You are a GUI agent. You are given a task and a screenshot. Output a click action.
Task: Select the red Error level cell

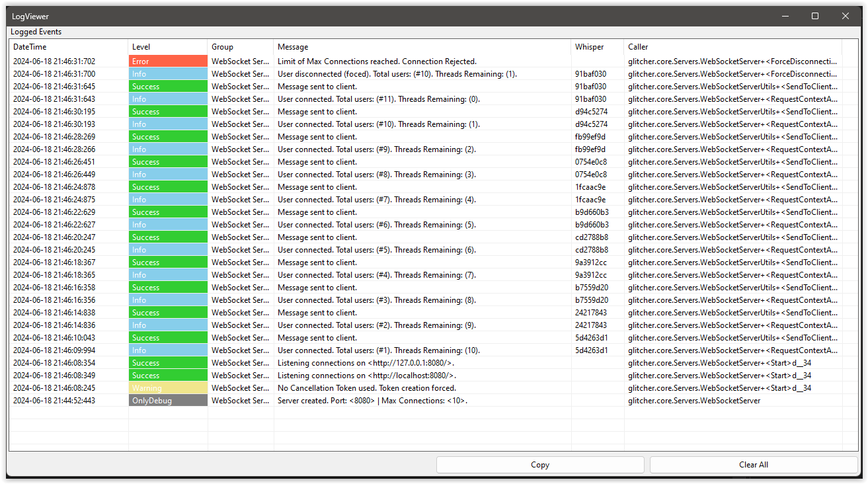(x=168, y=61)
